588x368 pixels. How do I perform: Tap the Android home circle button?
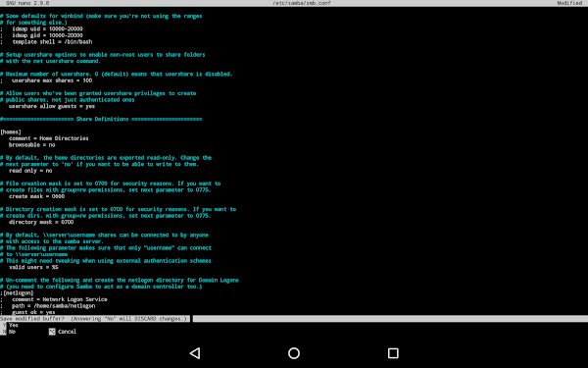tap(294, 353)
